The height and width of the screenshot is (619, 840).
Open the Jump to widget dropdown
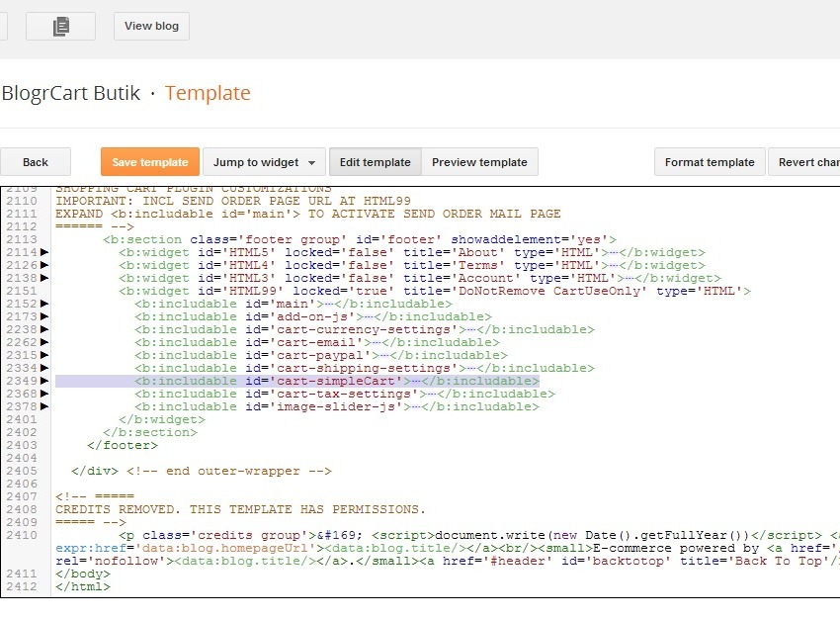click(264, 162)
